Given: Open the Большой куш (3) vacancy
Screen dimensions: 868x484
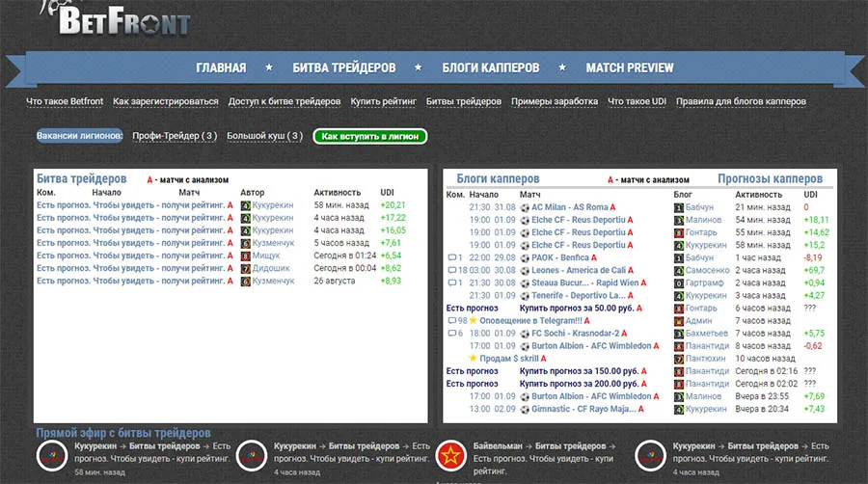Looking at the screenshot, I should 264,136.
